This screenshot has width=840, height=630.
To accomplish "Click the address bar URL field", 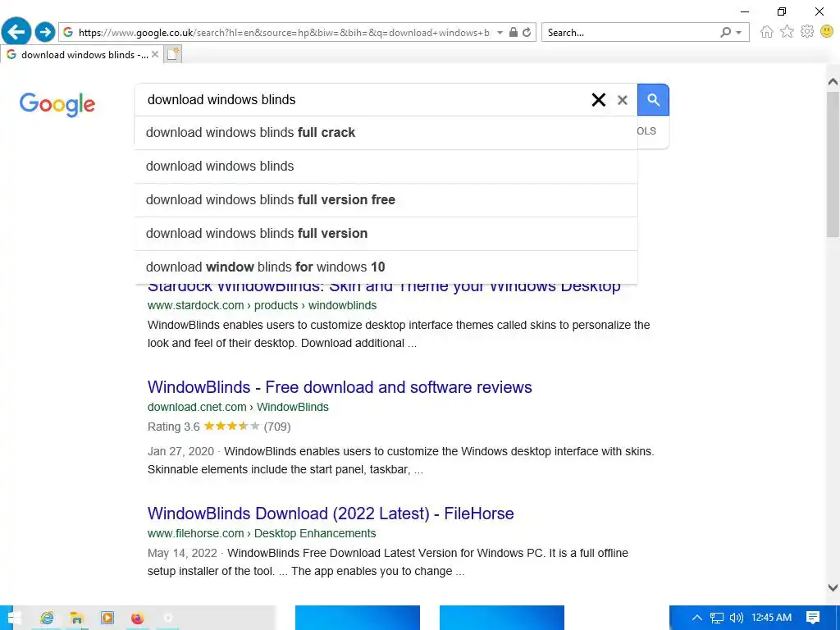I will (x=283, y=32).
